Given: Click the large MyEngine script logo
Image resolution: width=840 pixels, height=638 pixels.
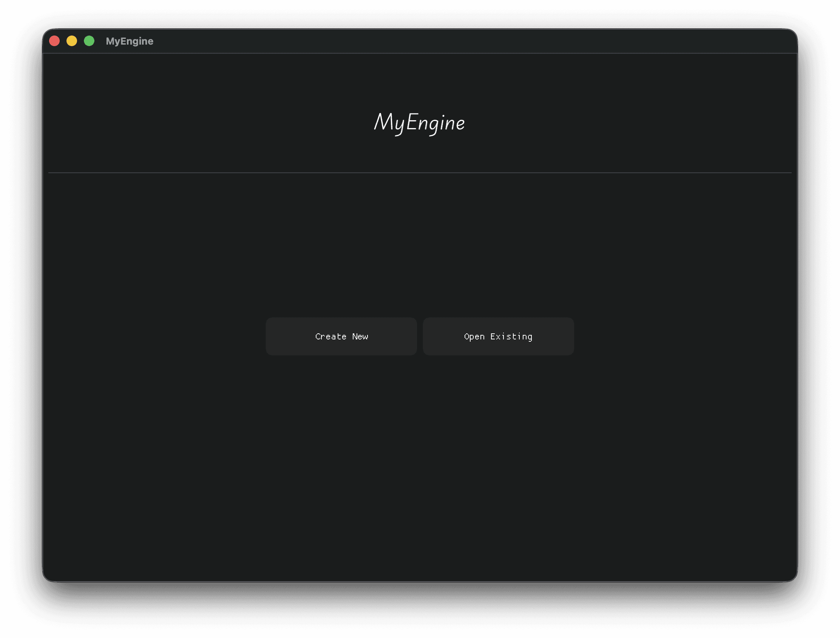Looking at the screenshot, I should [x=419, y=122].
